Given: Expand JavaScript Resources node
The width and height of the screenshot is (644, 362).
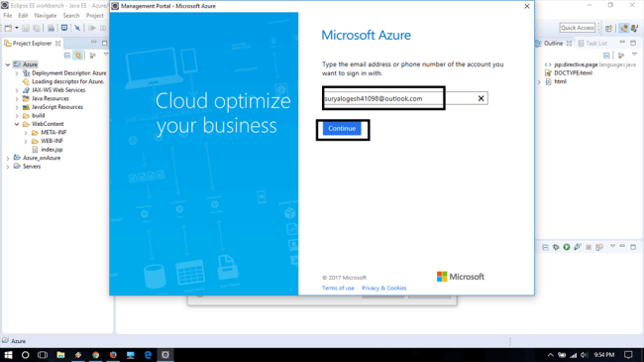Looking at the screenshot, I should [17, 107].
